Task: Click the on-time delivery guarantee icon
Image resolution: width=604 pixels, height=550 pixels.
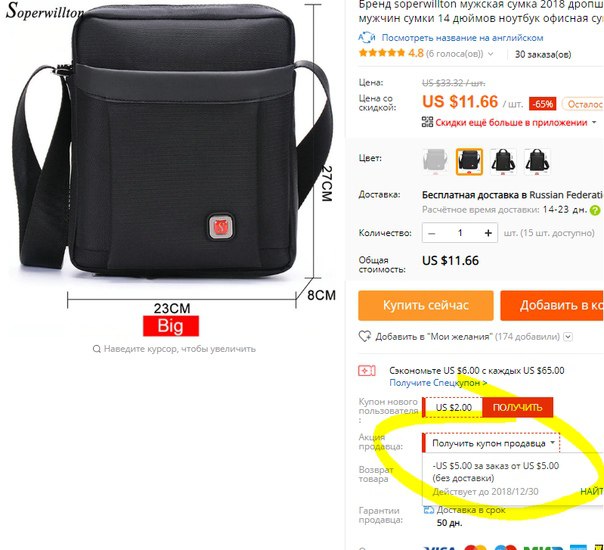Action: [429, 510]
